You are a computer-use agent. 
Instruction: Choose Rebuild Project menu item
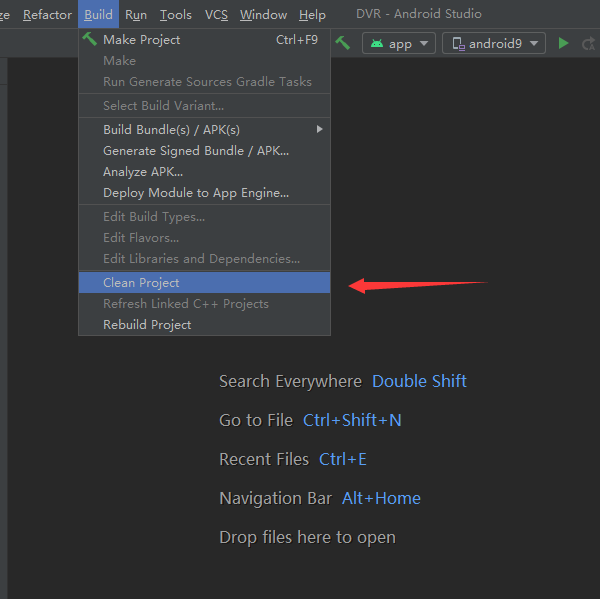(x=204, y=325)
